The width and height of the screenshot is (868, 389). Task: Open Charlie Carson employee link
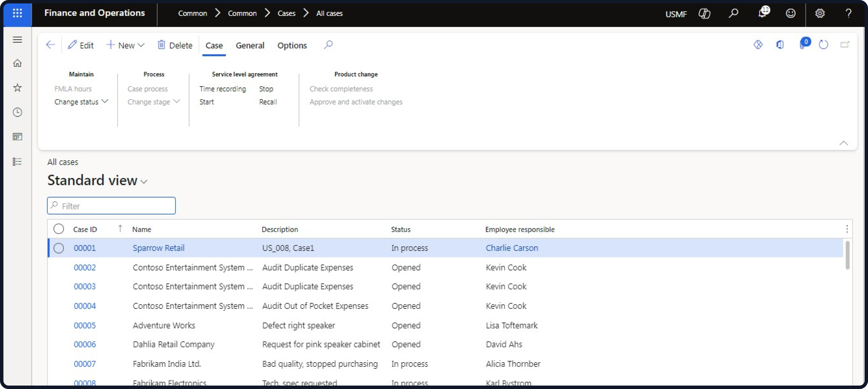[511, 248]
